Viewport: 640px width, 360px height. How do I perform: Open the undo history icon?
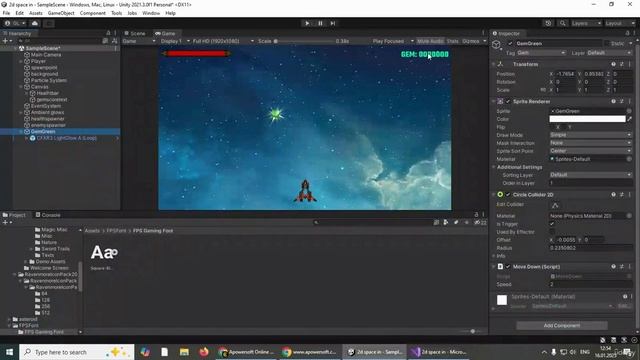(x=548, y=23)
